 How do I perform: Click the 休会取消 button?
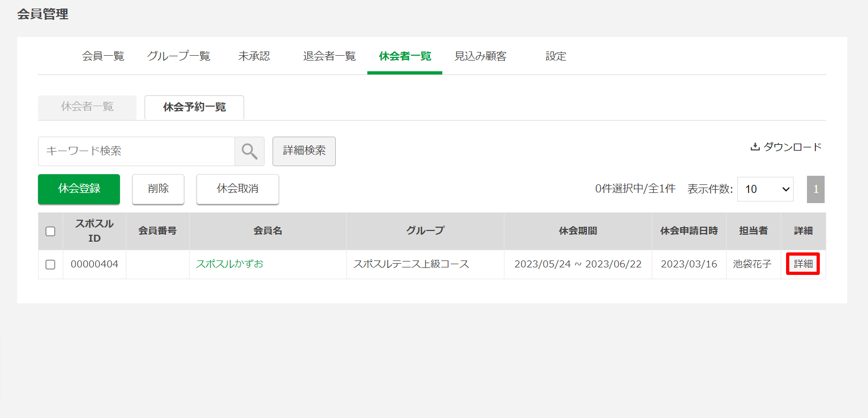pos(237,189)
